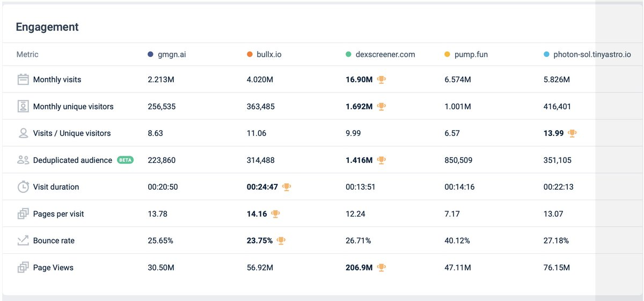Click pages per visit value 13.78
644x301 pixels.
(x=157, y=214)
